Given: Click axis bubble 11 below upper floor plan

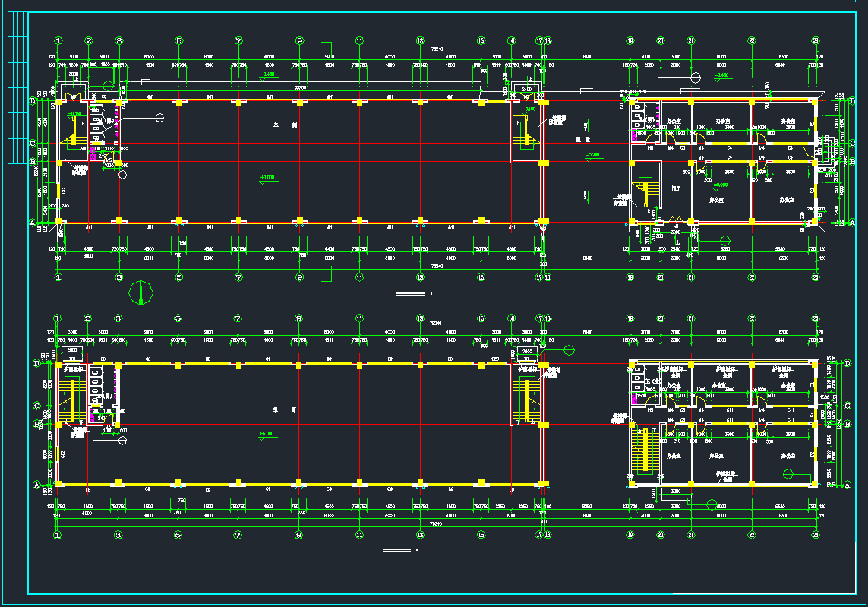Looking at the screenshot, I should 359,277.
